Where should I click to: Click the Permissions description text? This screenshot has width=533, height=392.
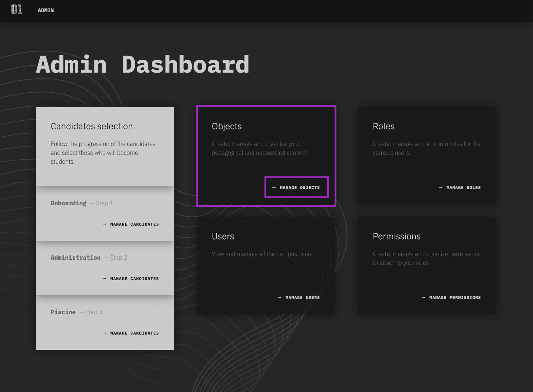pos(427,258)
